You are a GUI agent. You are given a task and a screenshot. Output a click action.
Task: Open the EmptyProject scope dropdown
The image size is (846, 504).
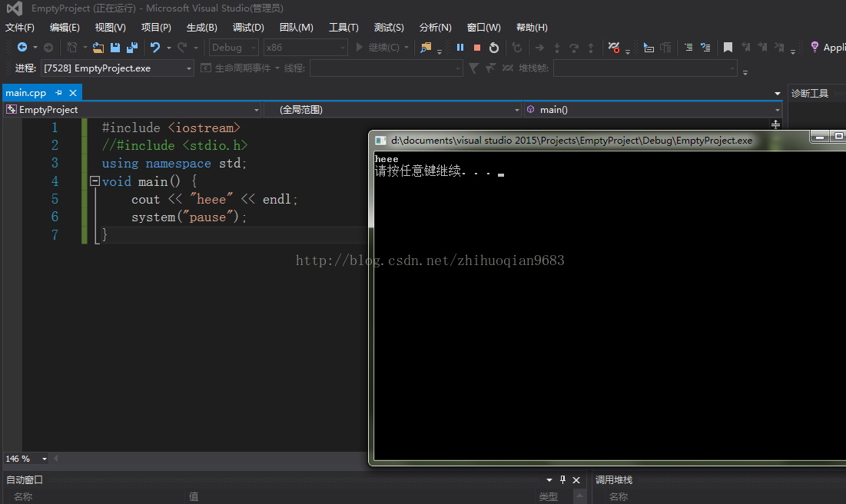(132, 110)
